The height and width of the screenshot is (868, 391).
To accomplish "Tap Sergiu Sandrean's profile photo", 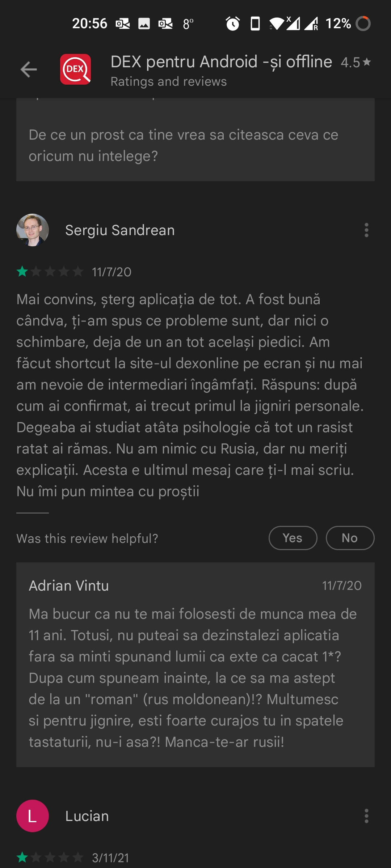I will pos(33,230).
